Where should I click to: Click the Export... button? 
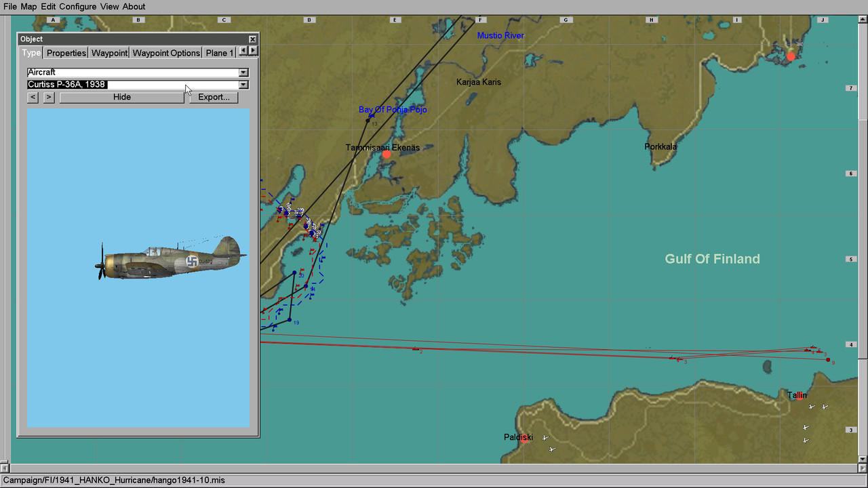(214, 97)
